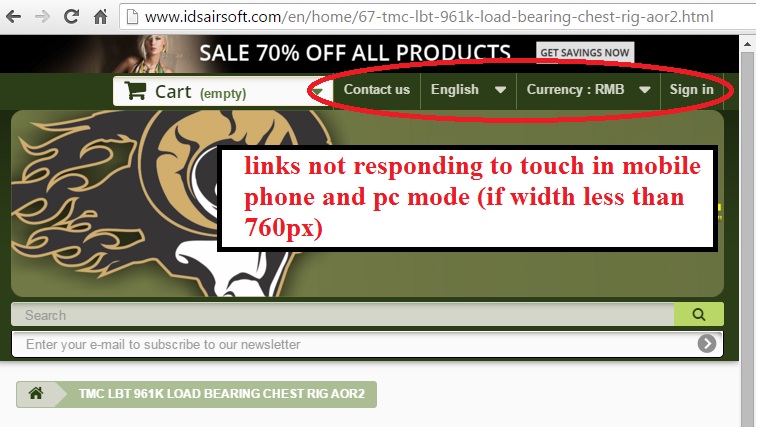
Task: Open the Contact us menu item
Action: (377, 90)
